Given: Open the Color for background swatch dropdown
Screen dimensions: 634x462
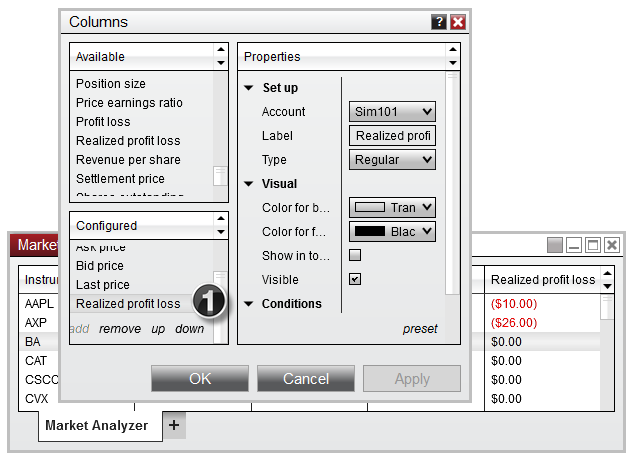Looking at the screenshot, I should (x=392, y=208).
